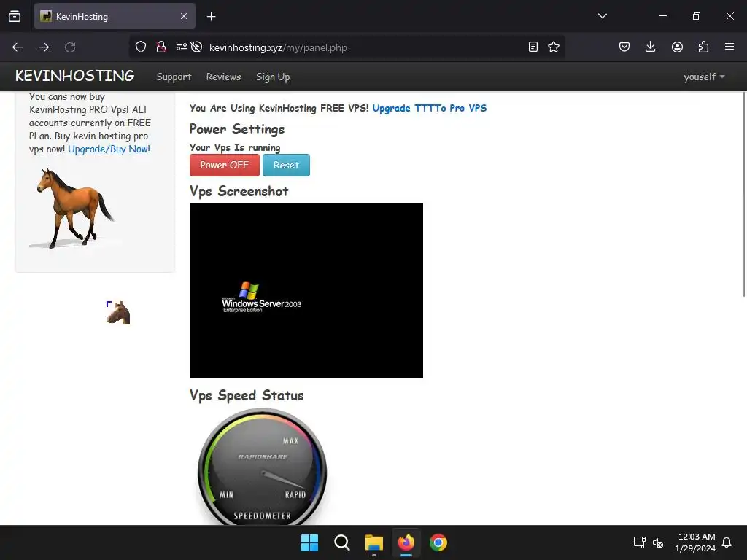
Task: Open network status tray icon
Action: [639, 542]
